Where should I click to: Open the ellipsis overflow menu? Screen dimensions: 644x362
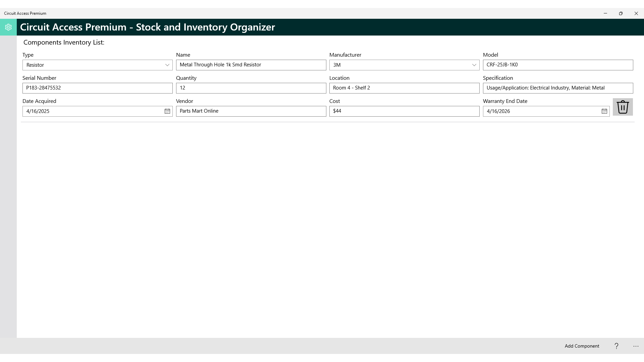click(635, 346)
